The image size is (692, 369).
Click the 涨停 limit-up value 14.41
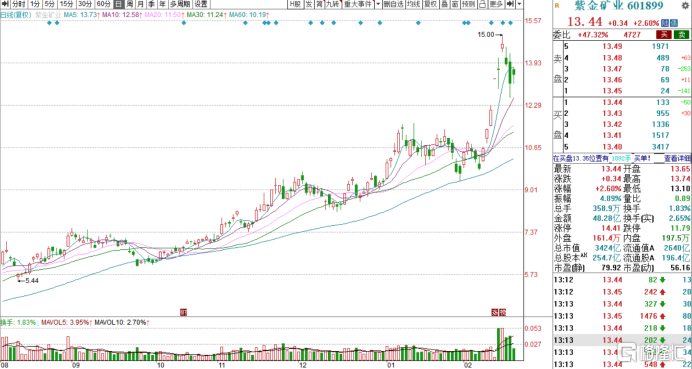(x=611, y=228)
